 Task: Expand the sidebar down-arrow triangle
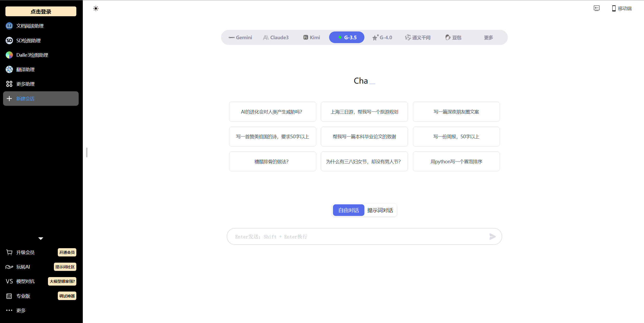pos(41,238)
